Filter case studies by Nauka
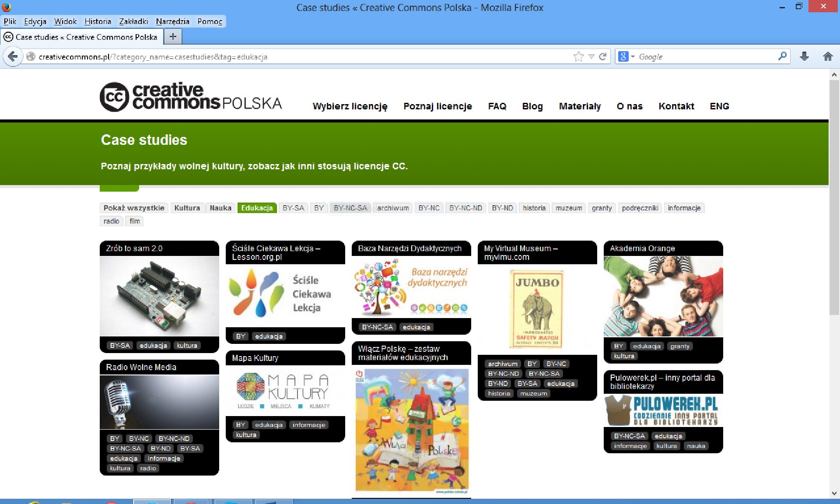This screenshot has height=504, width=840. click(220, 208)
